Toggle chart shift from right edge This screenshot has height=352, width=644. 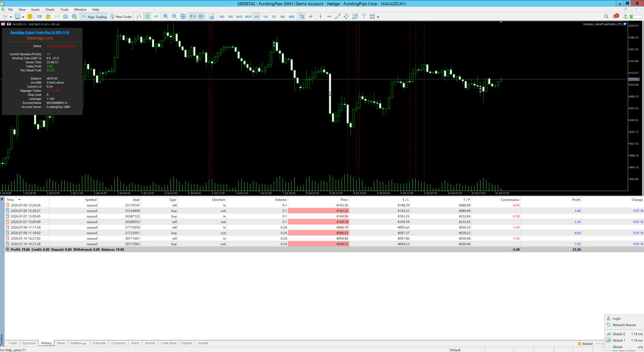pyautogui.click(x=201, y=17)
